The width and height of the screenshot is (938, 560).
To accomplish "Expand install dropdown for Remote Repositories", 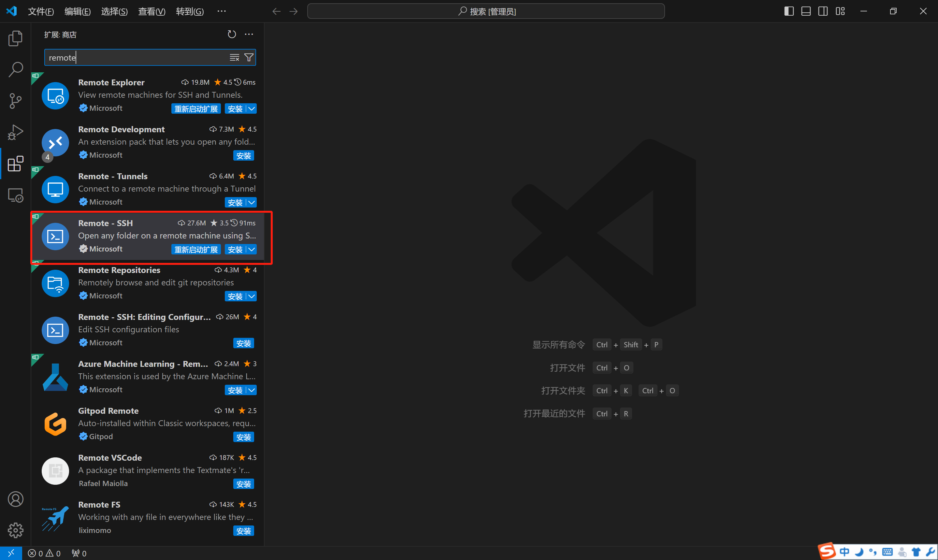I will click(252, 296).
